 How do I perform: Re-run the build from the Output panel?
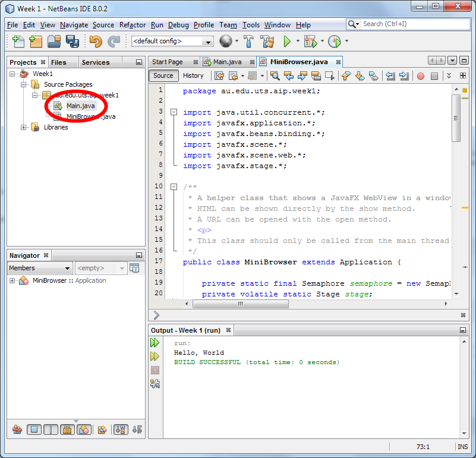point(155,343)
